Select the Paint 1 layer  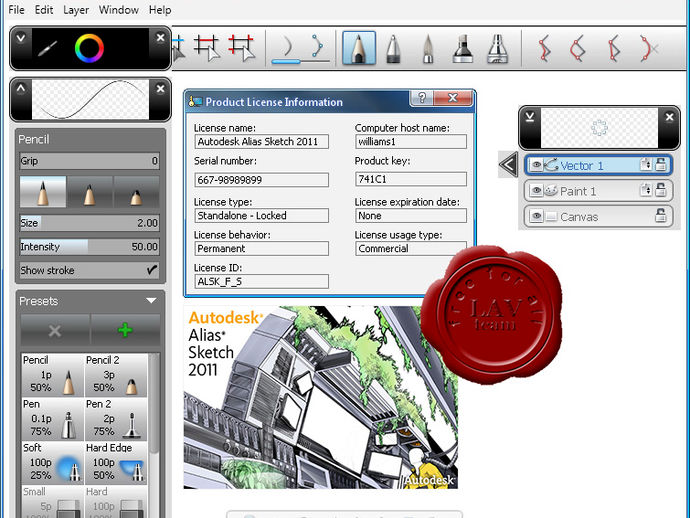pos(598,191)
